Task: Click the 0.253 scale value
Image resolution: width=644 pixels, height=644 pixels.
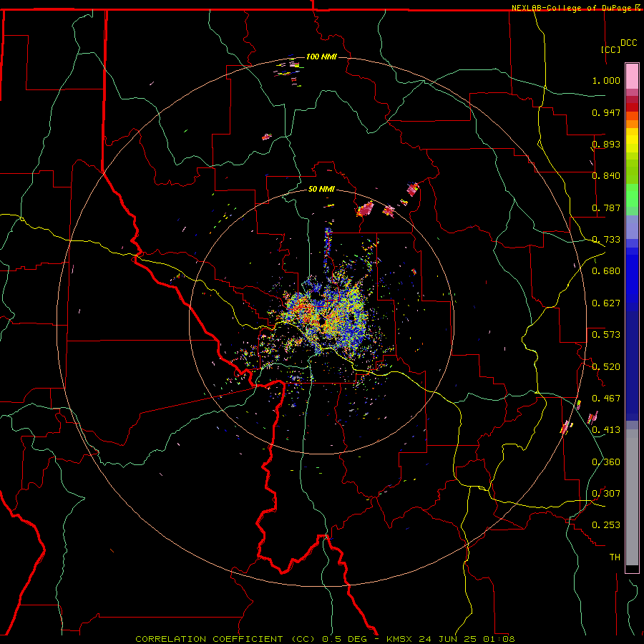Action: pos(606,525)
